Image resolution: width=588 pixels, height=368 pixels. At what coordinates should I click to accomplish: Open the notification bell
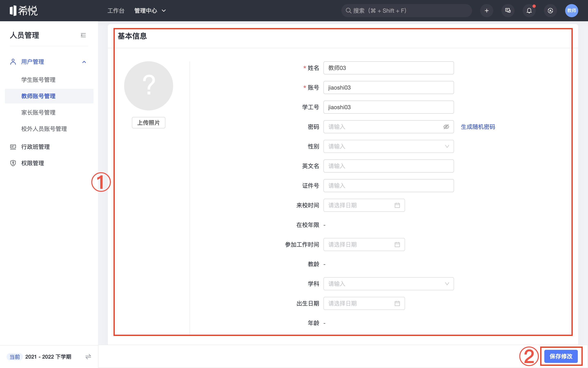click(529, 10)
